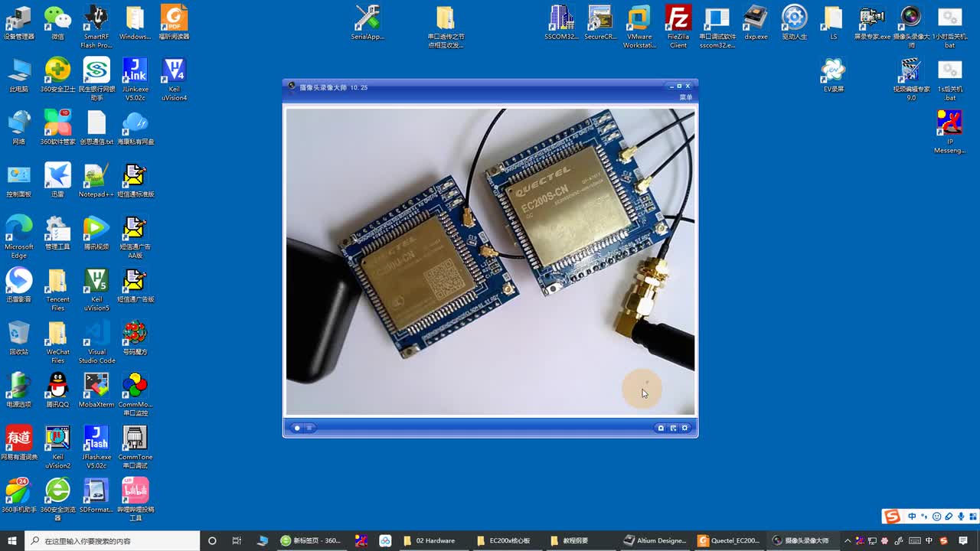Image resolution: width=980 pixels, height=551 pixels.
Task: Open the JLink.exe V5.02c icon
Action: click(x=136, y=79)
